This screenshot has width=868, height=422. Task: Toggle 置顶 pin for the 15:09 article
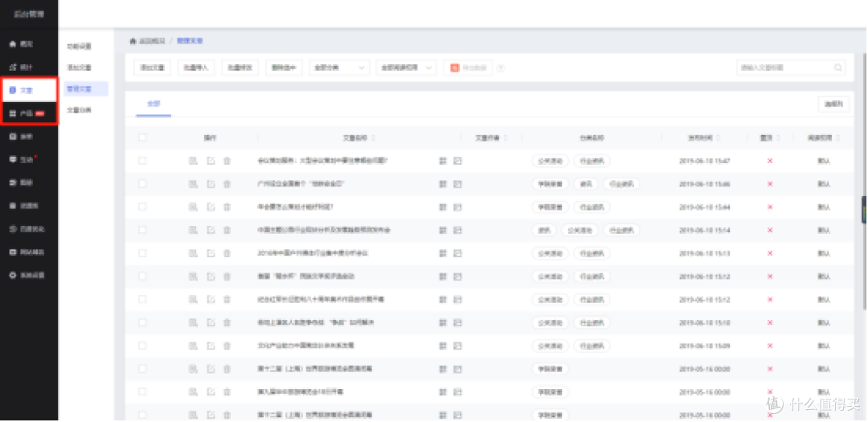click(x=769, y=346)
